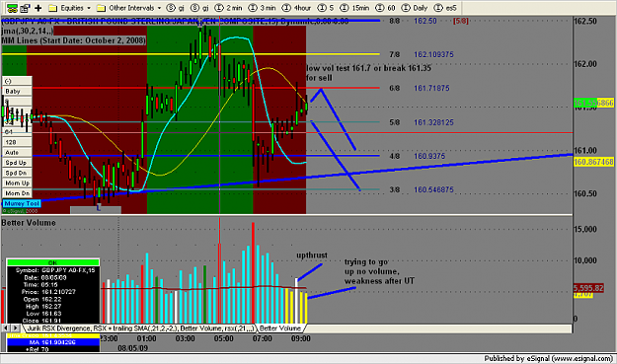Click the 3/8 160.546875 level label
The width and height of the screenshot is (617, 364).
(421, 189)
